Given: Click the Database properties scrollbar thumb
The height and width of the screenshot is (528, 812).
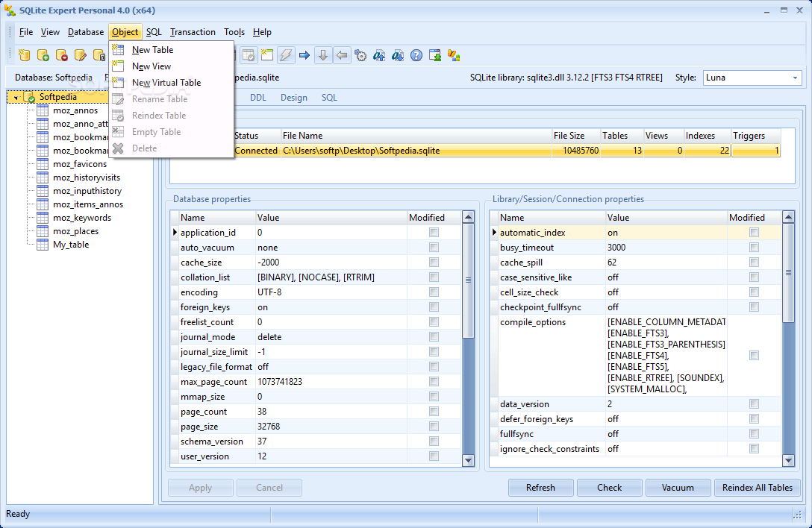Looking at the screenshot, I should pyautogui.click(x=468, y=280).
